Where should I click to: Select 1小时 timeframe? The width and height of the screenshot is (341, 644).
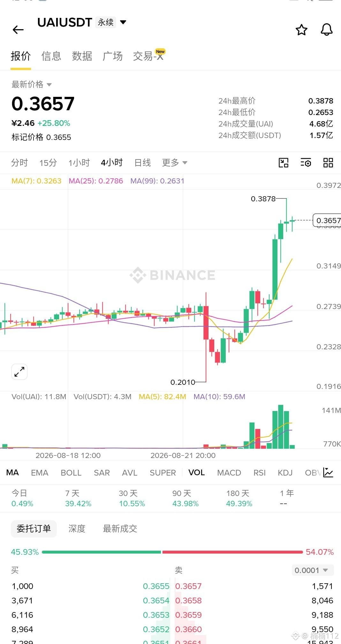click(79, 163)
